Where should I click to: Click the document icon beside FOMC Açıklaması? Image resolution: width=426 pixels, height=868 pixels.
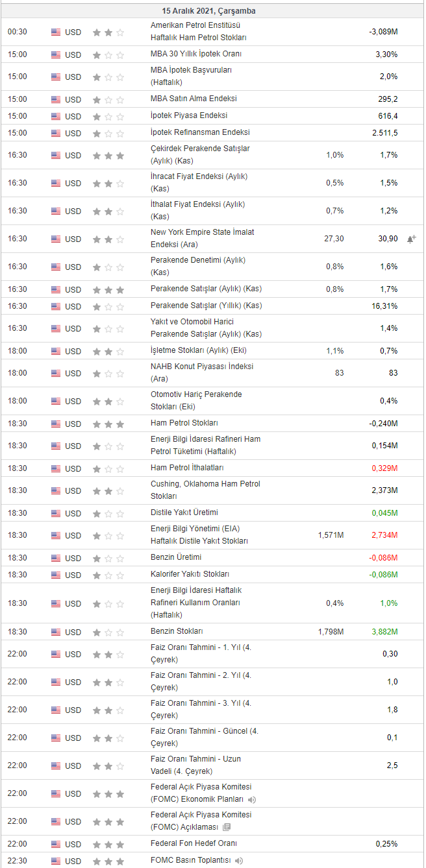click(x=226, y=827)
